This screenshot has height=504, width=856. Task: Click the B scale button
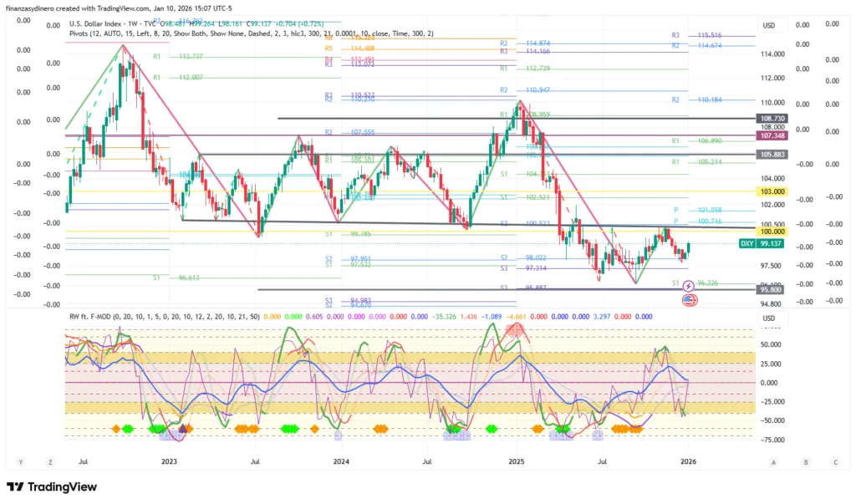(x=805, y=461)
